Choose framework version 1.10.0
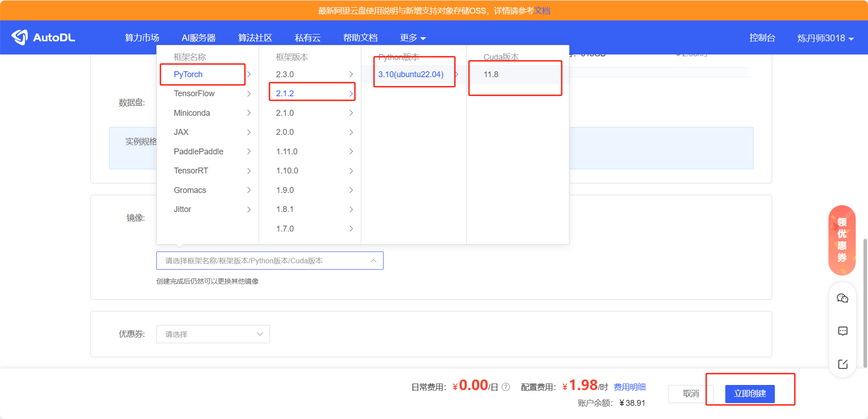This screenshot has height=419, width=868. coord(287,171)
